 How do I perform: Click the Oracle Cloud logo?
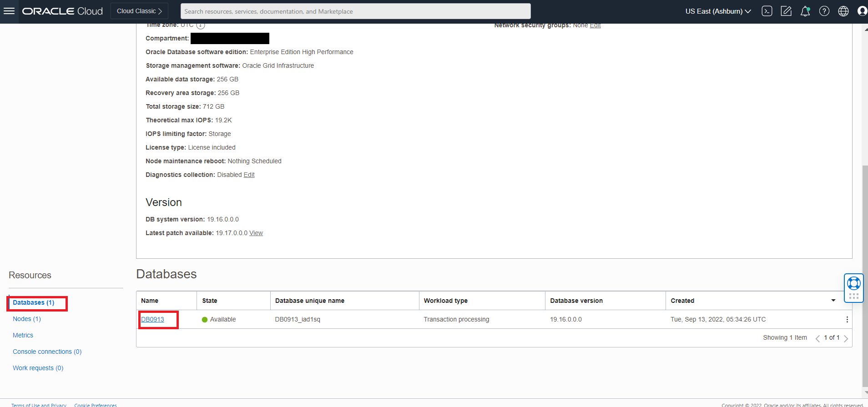click(62, 11)
